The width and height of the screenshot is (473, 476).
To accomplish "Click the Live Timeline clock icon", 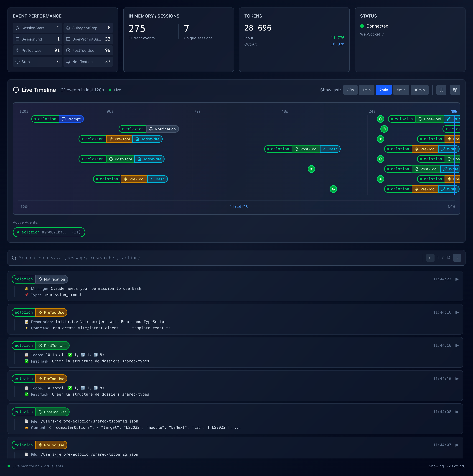I will 16,90.
